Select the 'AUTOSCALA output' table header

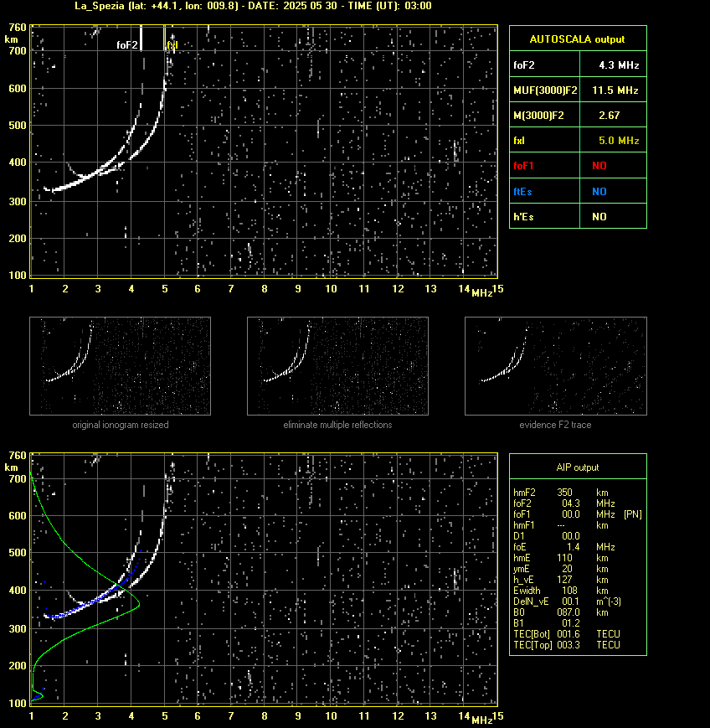pos(578,39)
